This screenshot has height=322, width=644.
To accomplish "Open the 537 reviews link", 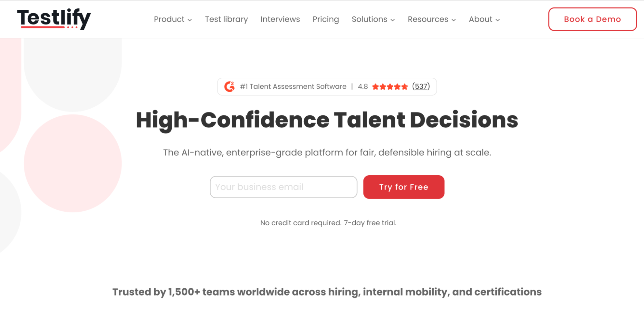I will tap(421, 86).
